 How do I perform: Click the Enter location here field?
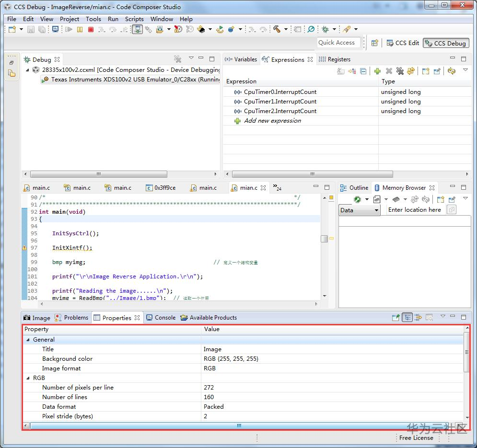tap(415, 210)
